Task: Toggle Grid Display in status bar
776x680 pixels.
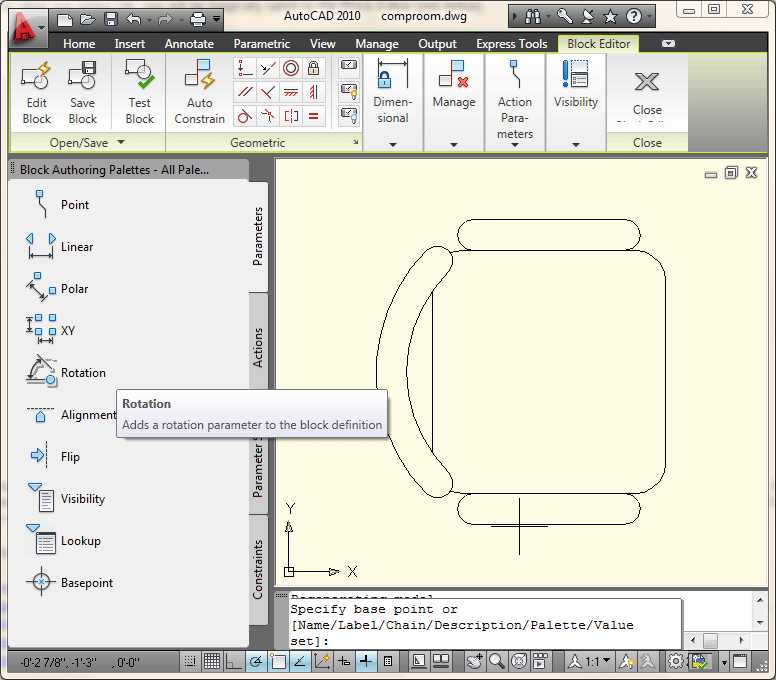Action: coord(212,661)
